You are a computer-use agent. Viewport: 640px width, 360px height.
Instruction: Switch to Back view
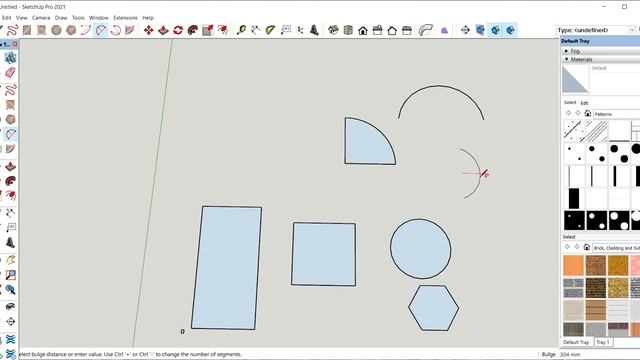(x=392, y=30)
